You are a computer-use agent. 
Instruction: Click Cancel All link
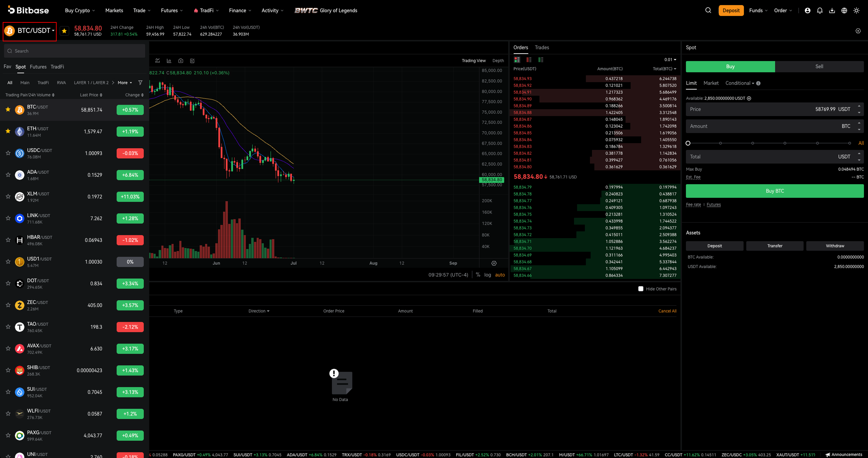click(667, 311)
